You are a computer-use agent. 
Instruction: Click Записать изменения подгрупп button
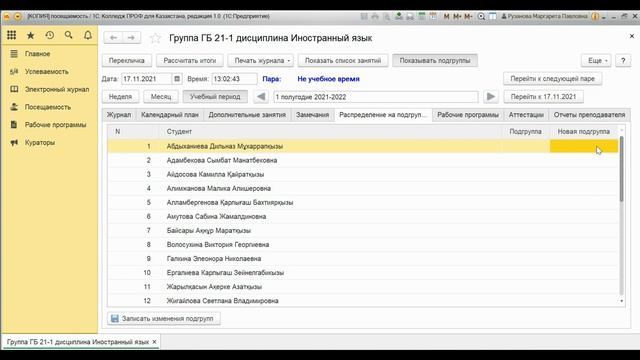point(164,318)
